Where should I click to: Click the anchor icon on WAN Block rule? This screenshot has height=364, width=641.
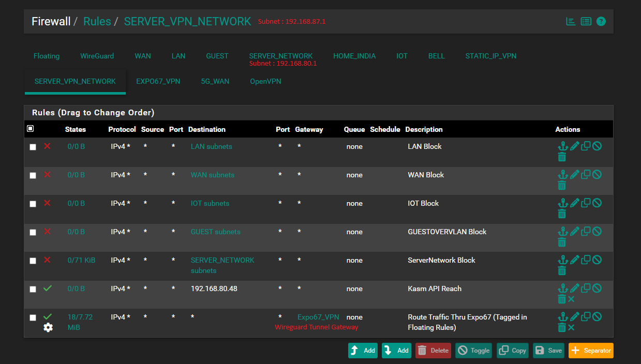coord(562,175)
